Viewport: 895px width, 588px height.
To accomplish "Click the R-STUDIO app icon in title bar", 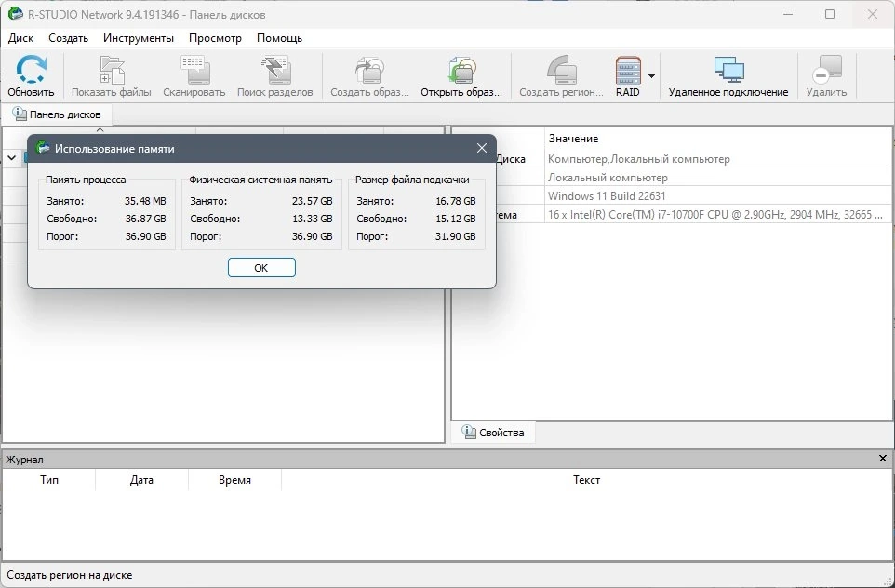I will [x=16, y=14].
